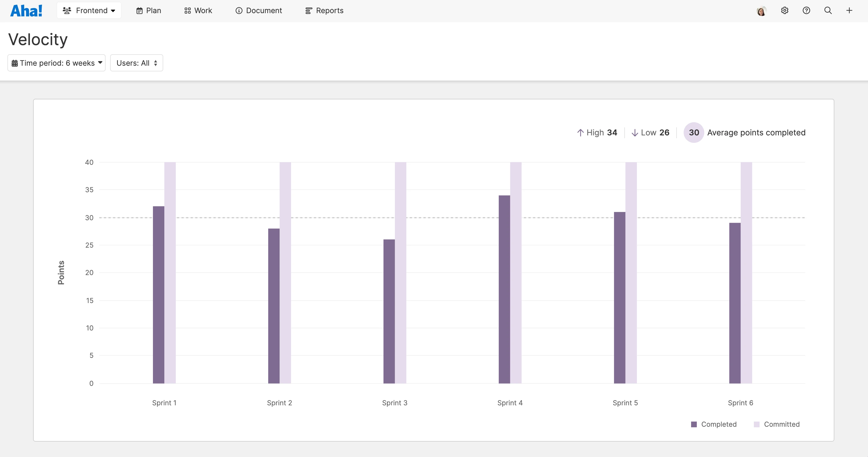The width and height of the screenshot is (868, 457).
Task: Open your profile avatar
Action: coord(762,11)
